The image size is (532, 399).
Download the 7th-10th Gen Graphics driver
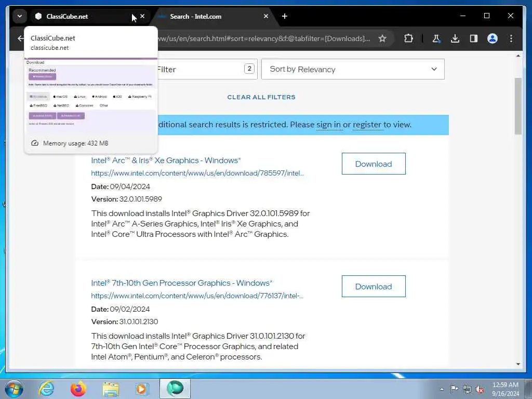[374, 286]
